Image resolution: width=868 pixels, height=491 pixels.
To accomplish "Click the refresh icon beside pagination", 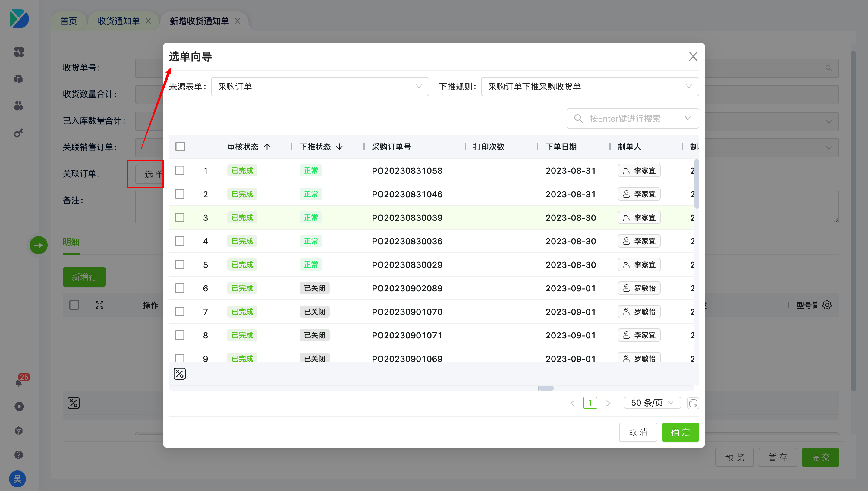I will click(x=693, y=403).
